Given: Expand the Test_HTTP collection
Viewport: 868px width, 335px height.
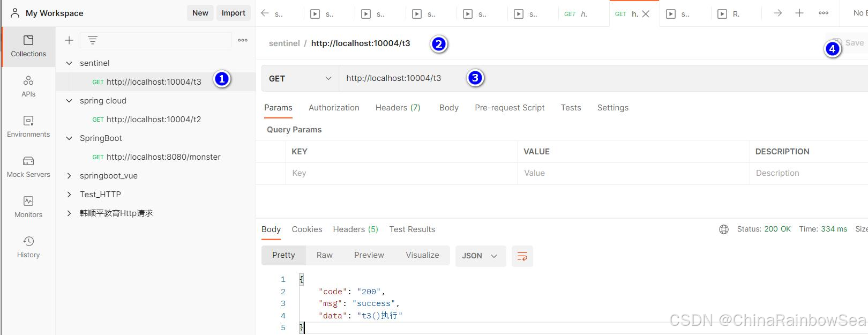Looking at the screenshot, I should click(69, 195).
